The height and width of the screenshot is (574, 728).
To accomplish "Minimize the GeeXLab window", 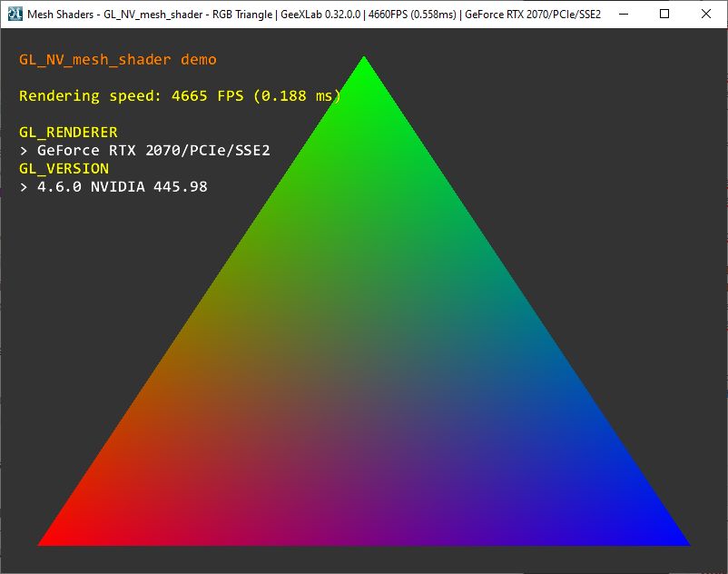I will coord(622,15).
